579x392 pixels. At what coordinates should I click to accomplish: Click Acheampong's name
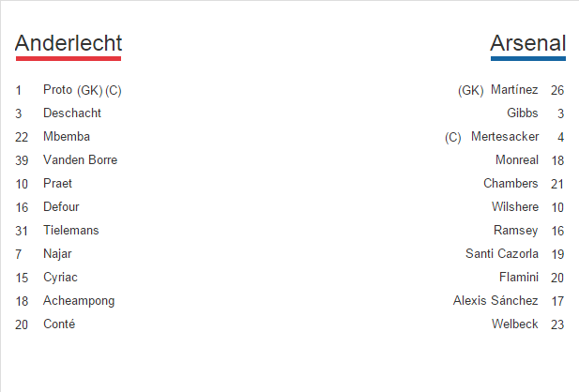pos(79,301)
